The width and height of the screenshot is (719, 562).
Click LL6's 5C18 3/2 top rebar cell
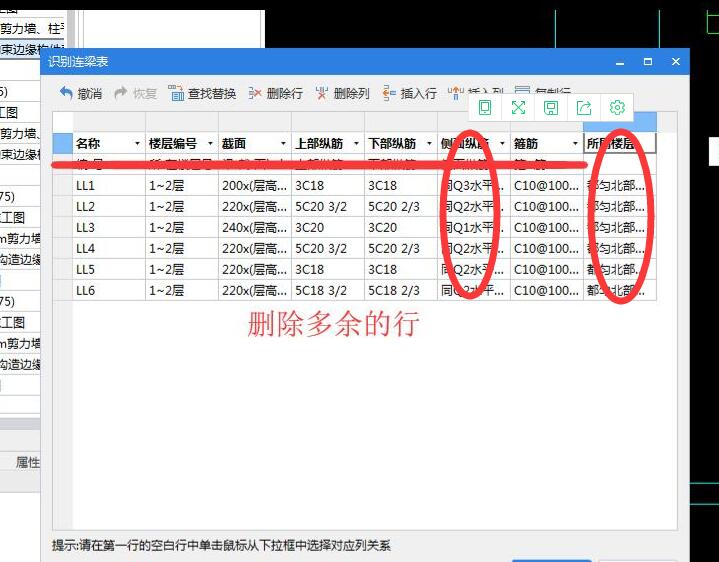click(x=328, y=290)
